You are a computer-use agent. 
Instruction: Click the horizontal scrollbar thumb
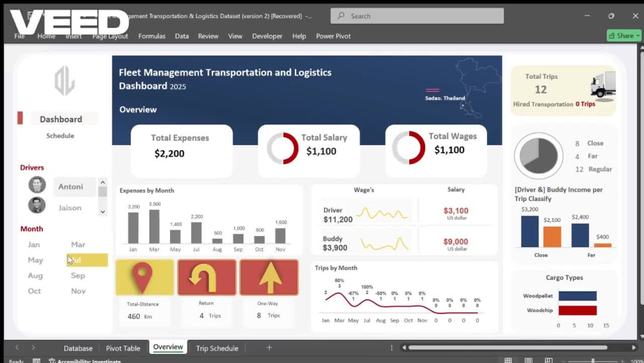507,348
